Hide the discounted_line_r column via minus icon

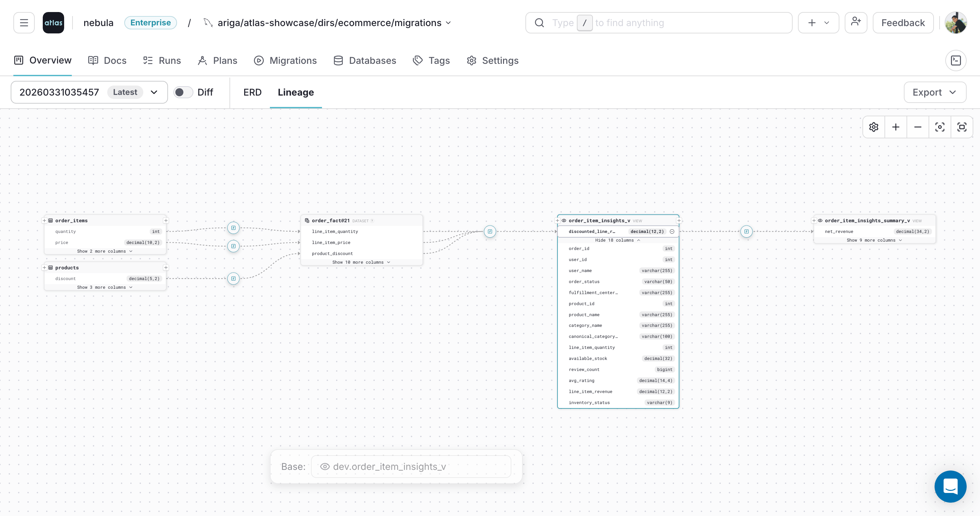pos(672,231)
